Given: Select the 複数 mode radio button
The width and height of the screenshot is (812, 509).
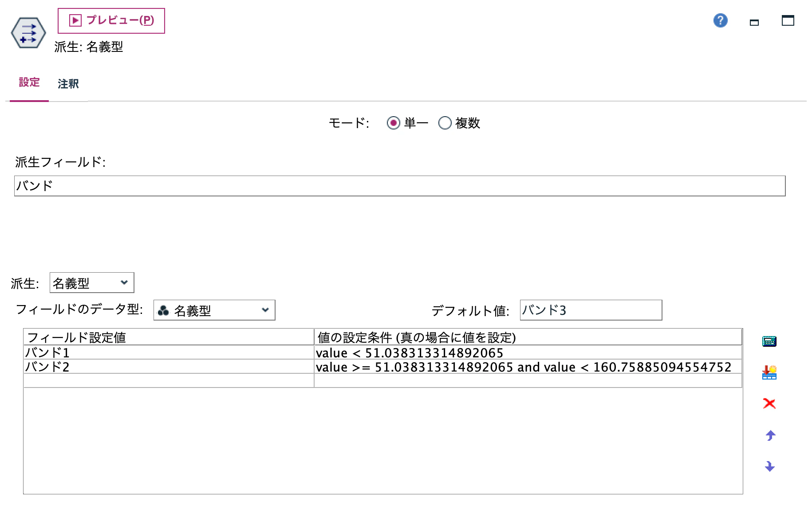Looking at the screenshot, I should pos(445,123).
